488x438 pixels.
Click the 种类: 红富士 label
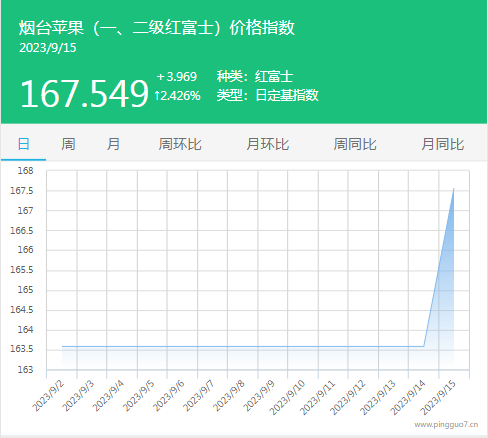[x=255, y=77]
